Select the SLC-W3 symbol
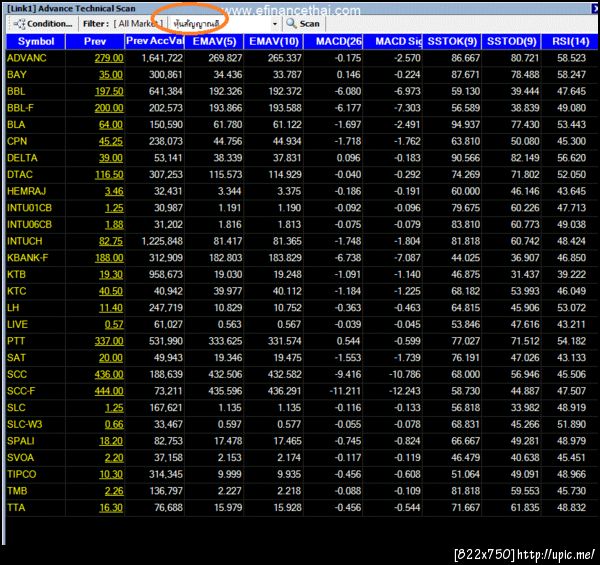 [x=24, y=424]
